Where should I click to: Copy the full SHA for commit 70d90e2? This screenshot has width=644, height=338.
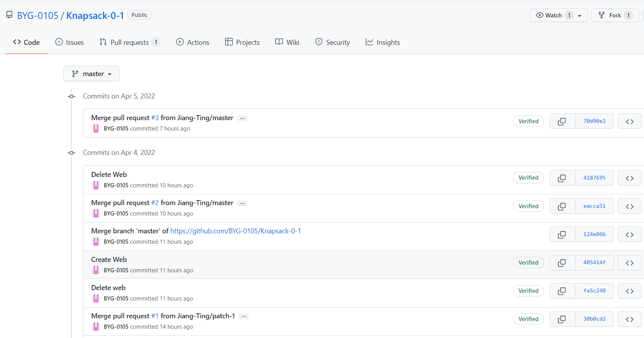click(x=562, y=121)
